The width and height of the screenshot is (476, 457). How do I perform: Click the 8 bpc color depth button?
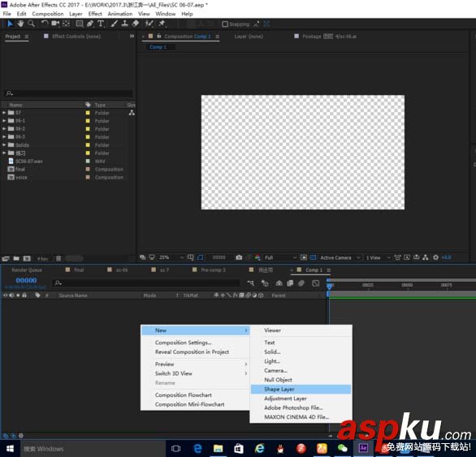(43, 259)
